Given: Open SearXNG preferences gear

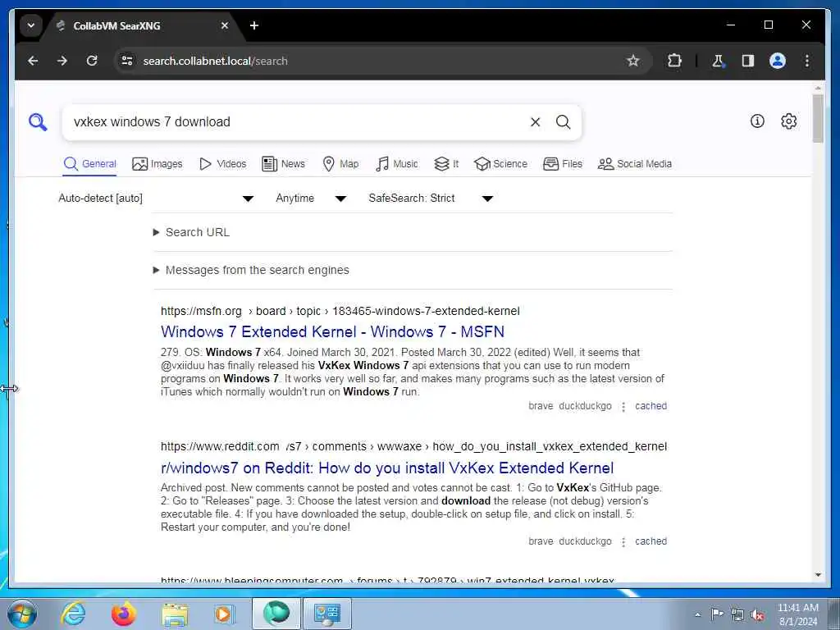Looking at the screenshot, I should click(x=788, y=121).
